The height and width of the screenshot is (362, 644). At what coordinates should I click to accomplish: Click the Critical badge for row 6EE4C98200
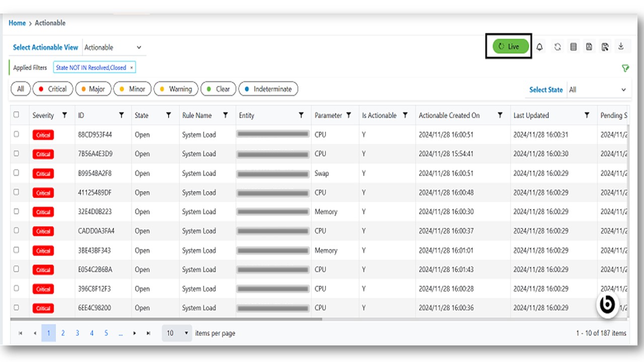click(43, 308)
